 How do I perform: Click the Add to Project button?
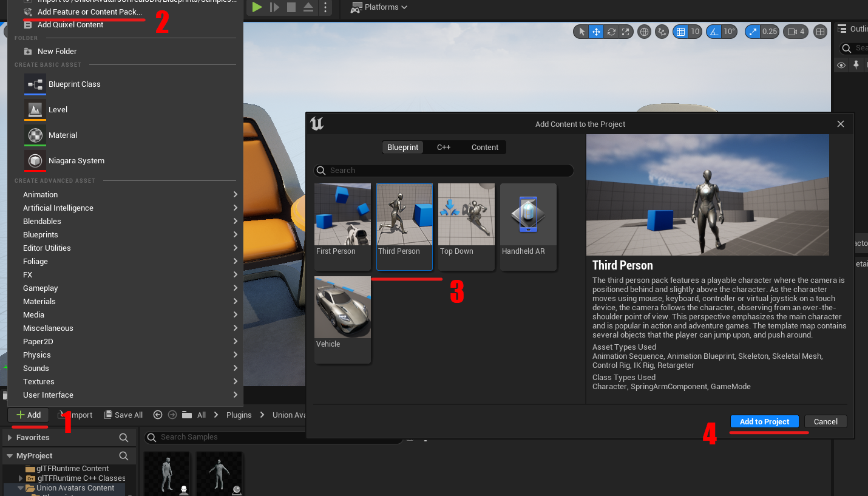(x=764, y=422)
